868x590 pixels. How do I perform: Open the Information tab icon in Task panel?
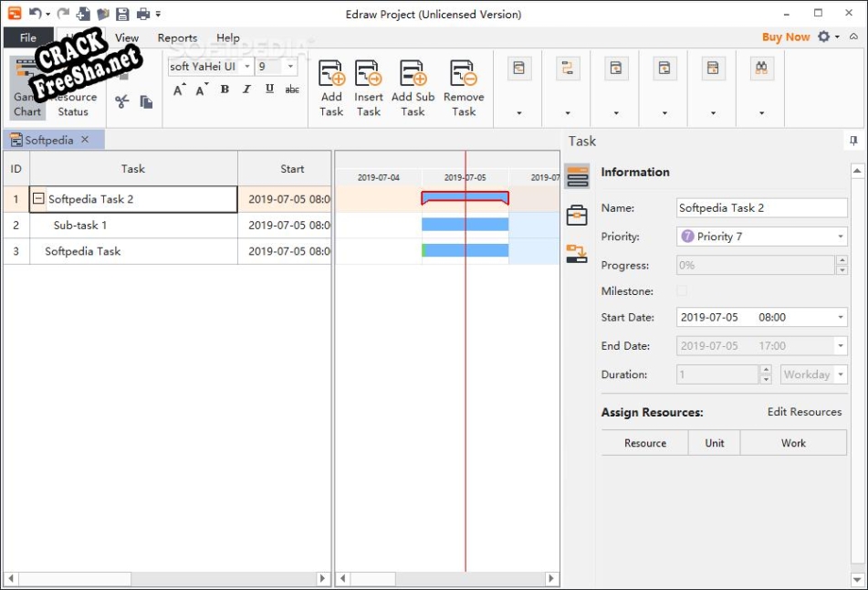tap(577, 176)
